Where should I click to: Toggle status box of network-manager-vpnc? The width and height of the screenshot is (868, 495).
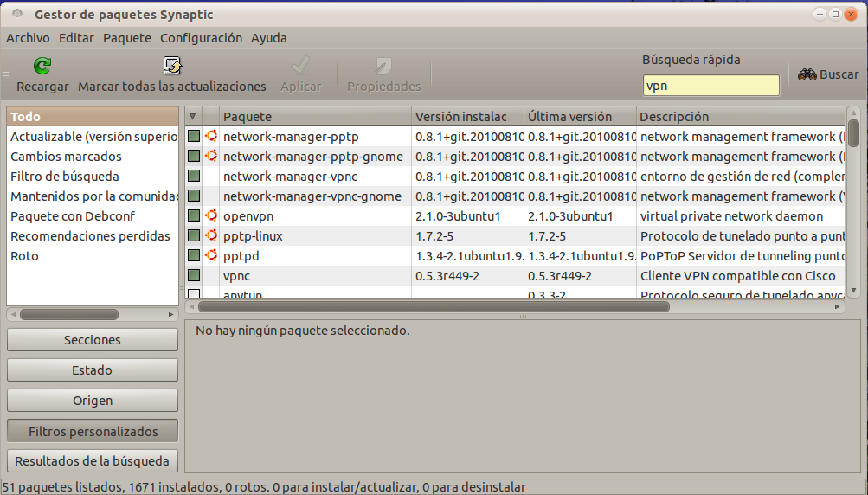pyautogui.click(x=194, y=176)
